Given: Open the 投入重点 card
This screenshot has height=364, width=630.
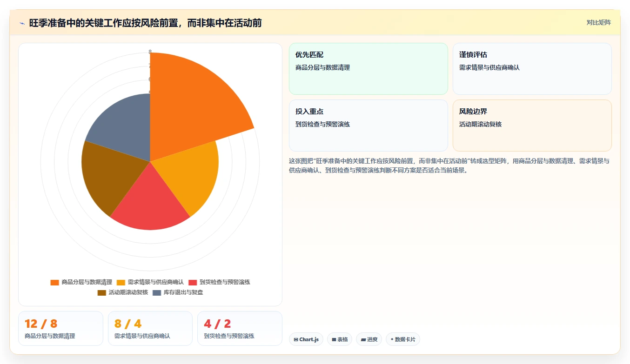Looking at the screenshot, I should [x=368, y=126].
